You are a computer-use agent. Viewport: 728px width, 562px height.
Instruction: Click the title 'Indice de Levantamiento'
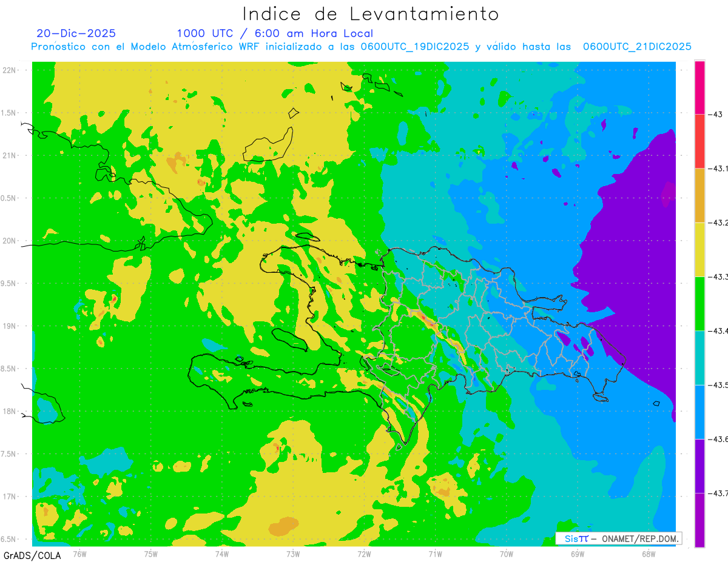click(370, 14)
